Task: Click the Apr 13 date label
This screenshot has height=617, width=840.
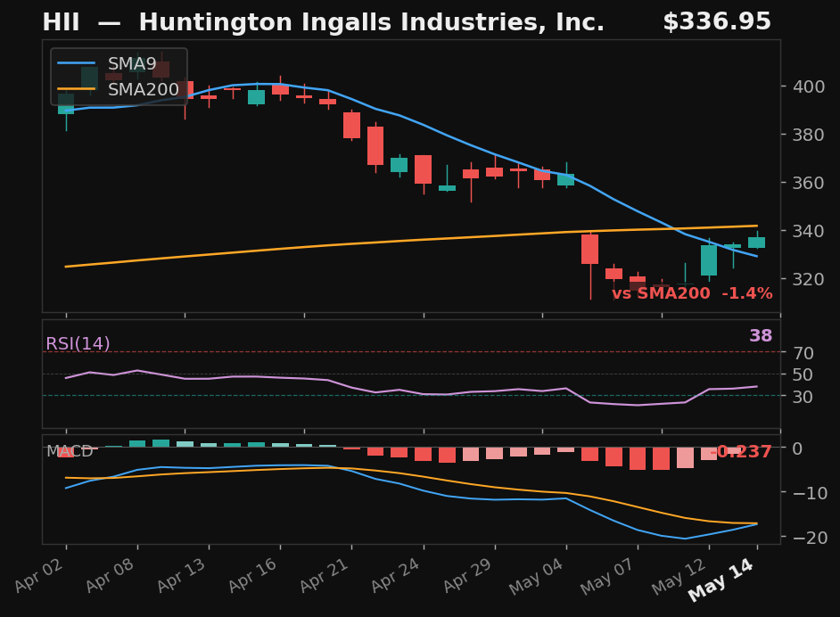Action: 182,575
